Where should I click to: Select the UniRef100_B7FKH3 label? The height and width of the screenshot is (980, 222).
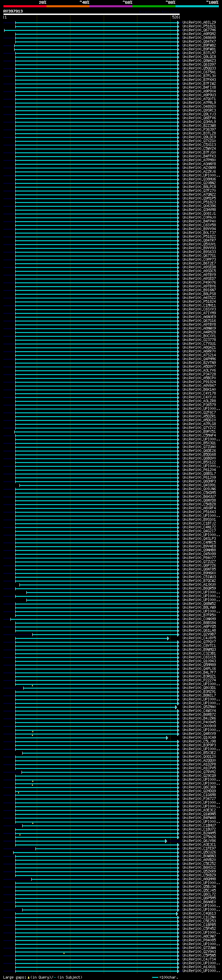click(199, 80)
